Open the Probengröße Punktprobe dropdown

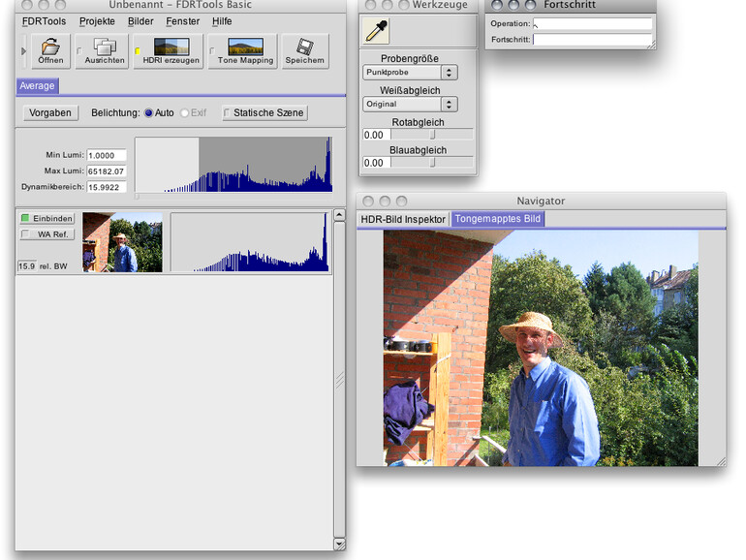409,73
